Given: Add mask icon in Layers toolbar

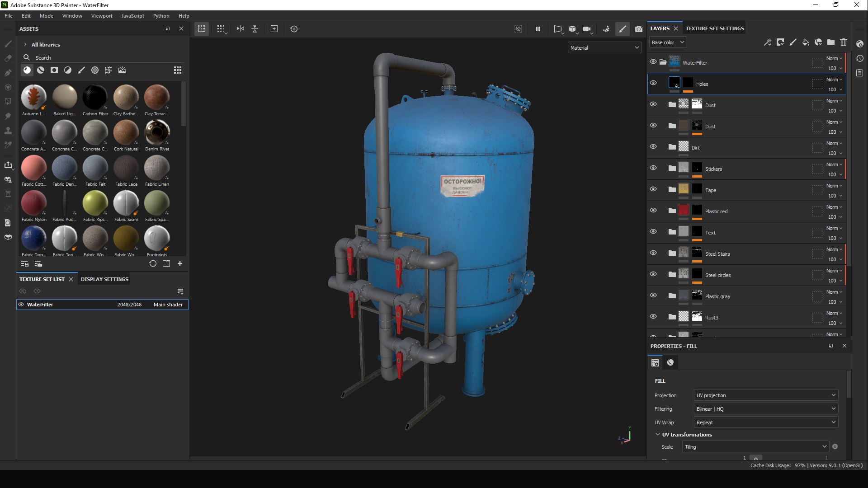Looking at the screenshot, I should click(780, 42).
